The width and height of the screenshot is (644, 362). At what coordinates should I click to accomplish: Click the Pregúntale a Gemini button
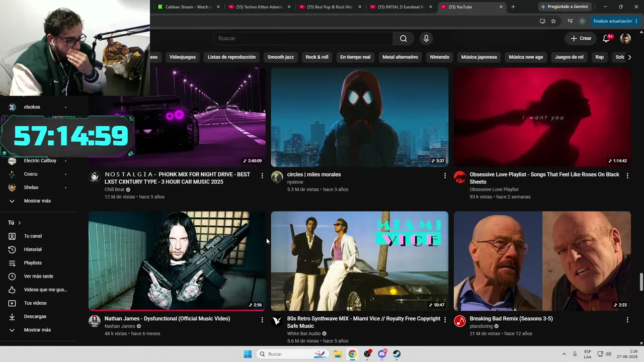coord(565,7)
